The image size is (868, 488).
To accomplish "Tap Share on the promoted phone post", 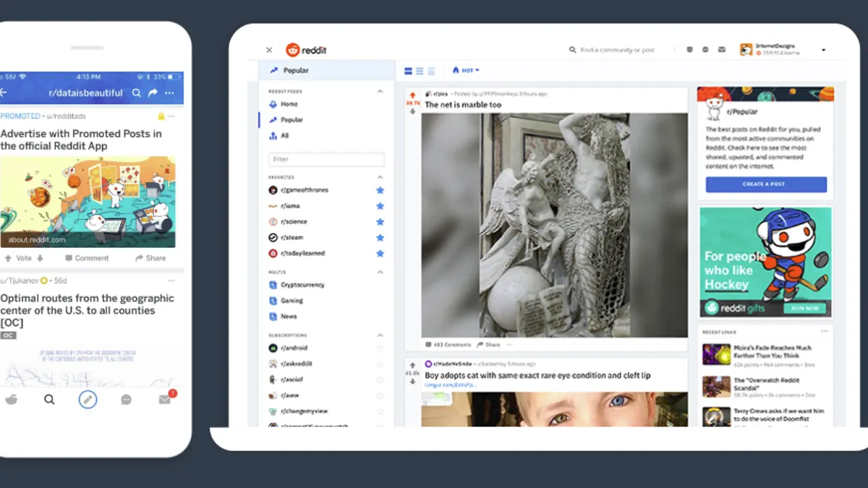I will (x=150, y=258).
